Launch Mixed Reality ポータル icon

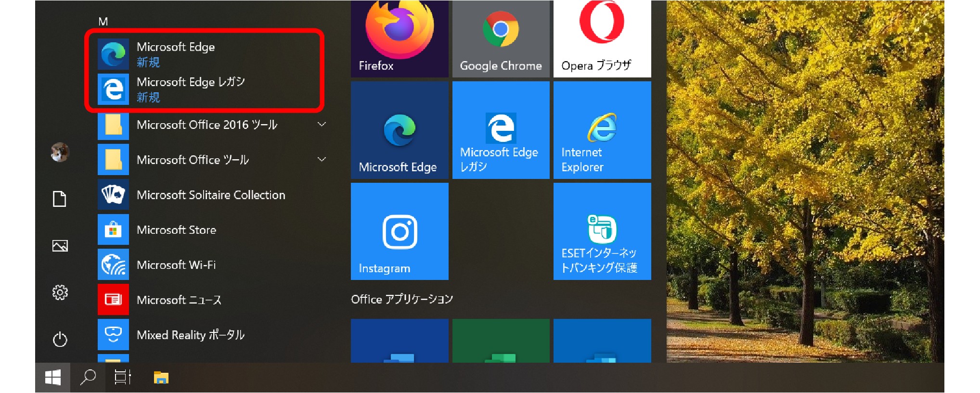click(113, 334)
